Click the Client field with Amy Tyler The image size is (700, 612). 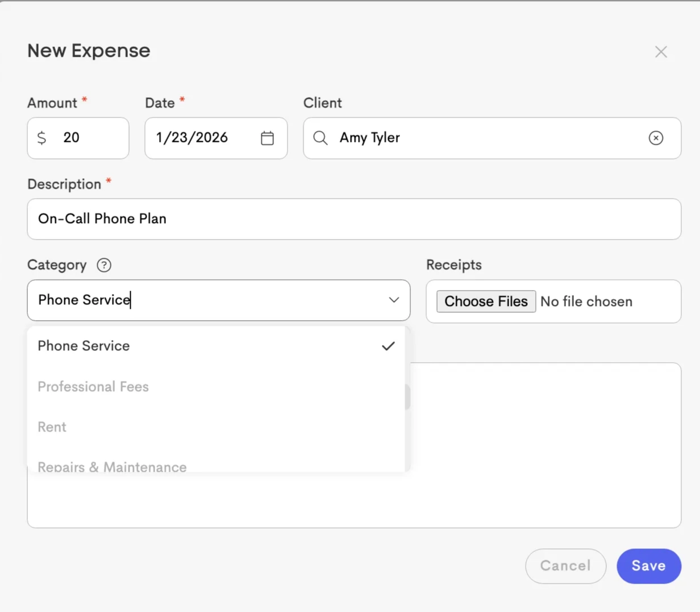click(492, 138)
